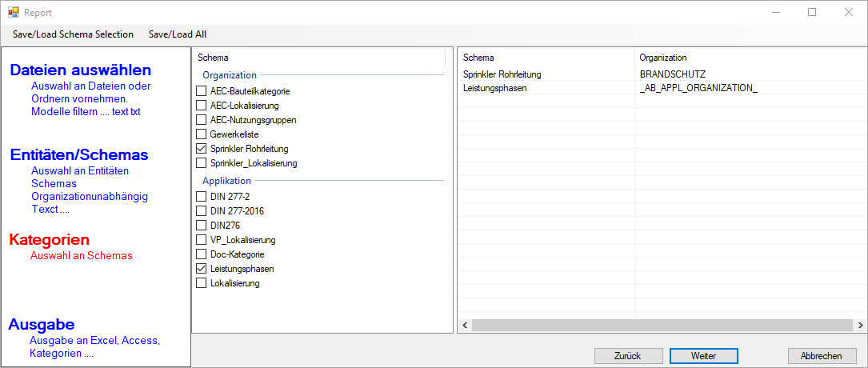Open the Save/Load Schema Selection menu

tap(73, 34)
